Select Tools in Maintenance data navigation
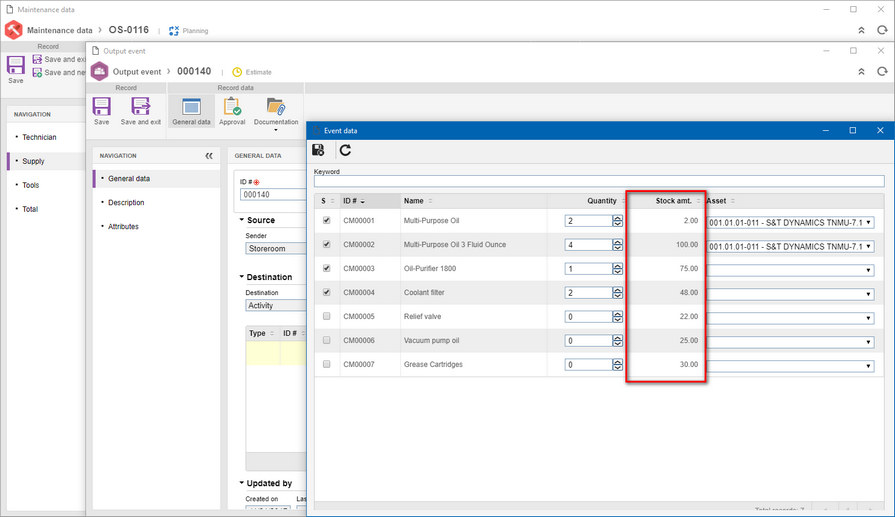 click(31, 185)
